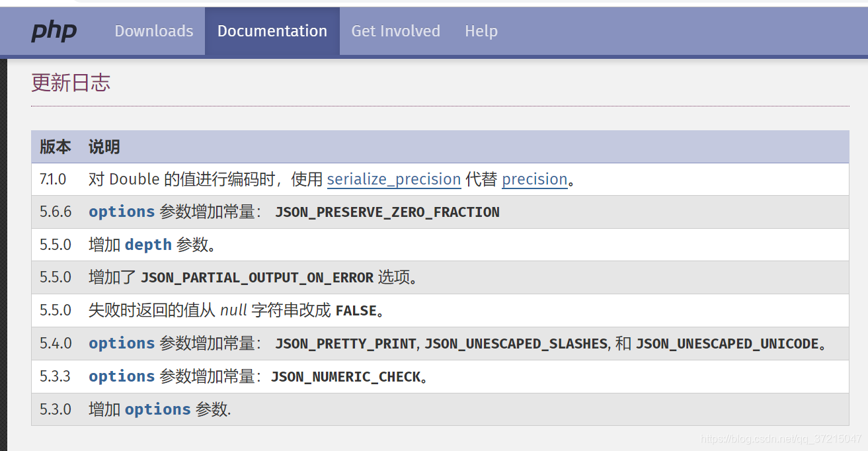Follow the precision link in the 7.1.0 row
Image resolution: width=868 pixels, height=451 pixels.
click(x=535, y=179)
